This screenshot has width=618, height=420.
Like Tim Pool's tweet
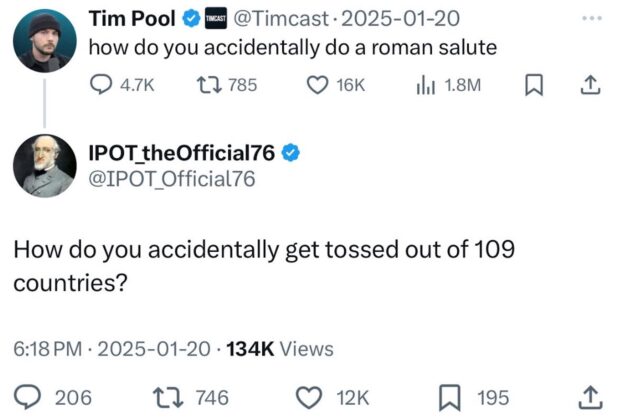point(319,86)
